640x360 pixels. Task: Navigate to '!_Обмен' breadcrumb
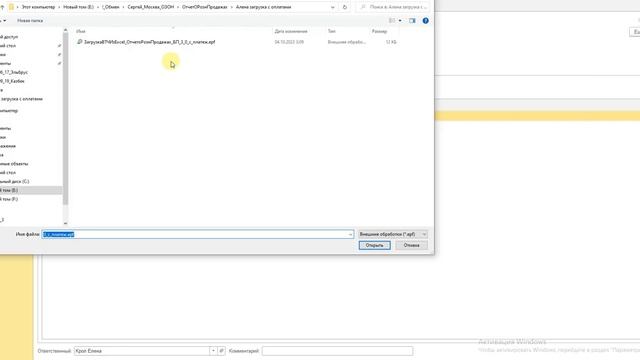tap(111, 7)
